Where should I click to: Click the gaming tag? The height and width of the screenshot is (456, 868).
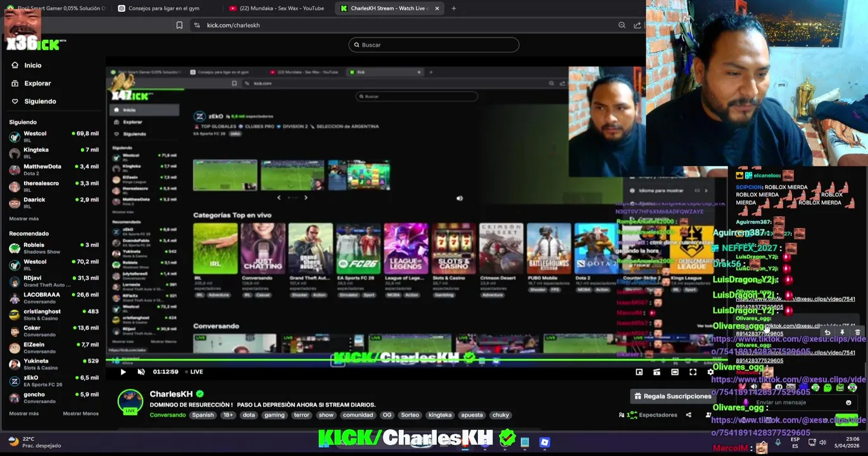(274, 415)
